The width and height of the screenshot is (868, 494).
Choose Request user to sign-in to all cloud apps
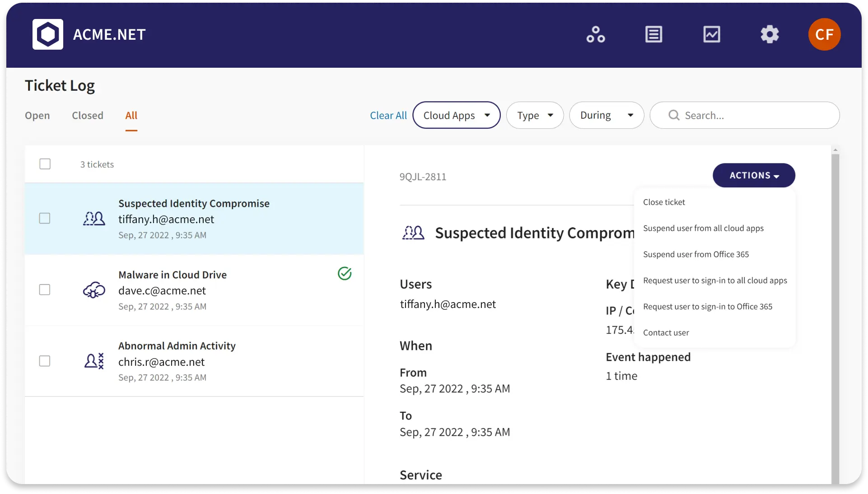coord(715,280)
